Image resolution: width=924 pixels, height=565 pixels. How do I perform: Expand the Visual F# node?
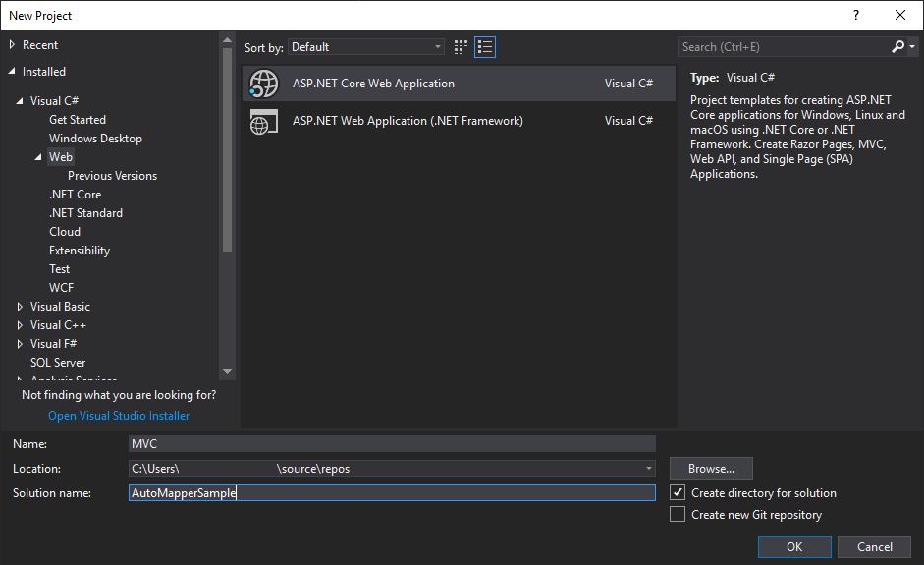20,343
